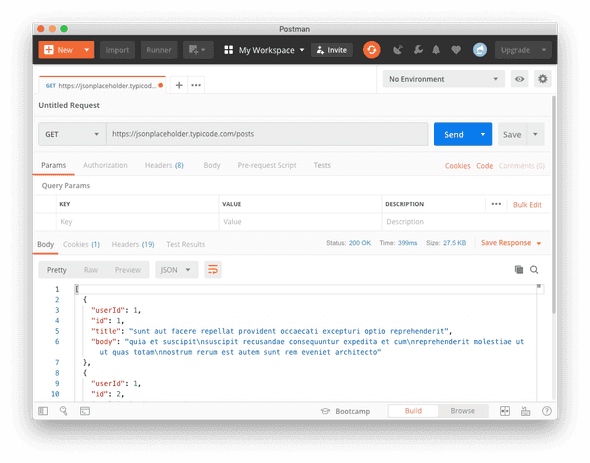Open the Test Results tab
The image size is (590, 463).
[186, 244]
